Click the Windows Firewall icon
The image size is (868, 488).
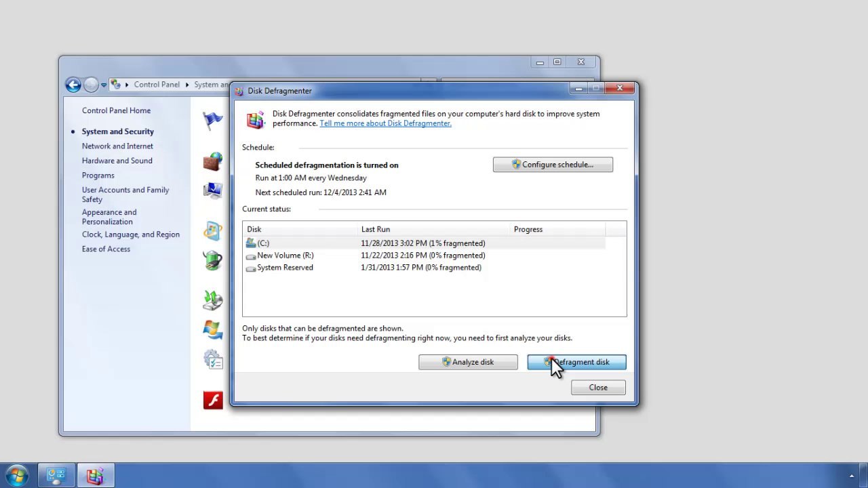point(213,161)
